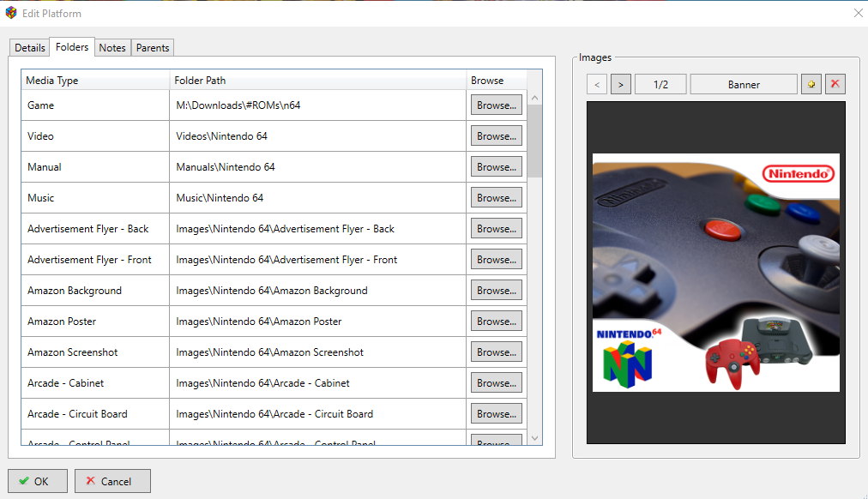
Task: Select the Arcade - Circuit Board media type
Action: pyautogui.click(x=95, y=414)
